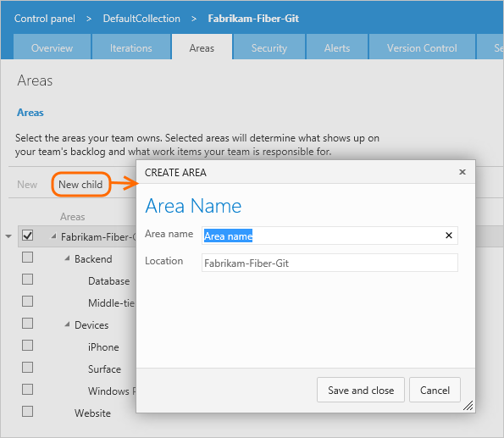The image size is (504, 438).
Task: Click the New toolbar button
Action: click(27, 185)
